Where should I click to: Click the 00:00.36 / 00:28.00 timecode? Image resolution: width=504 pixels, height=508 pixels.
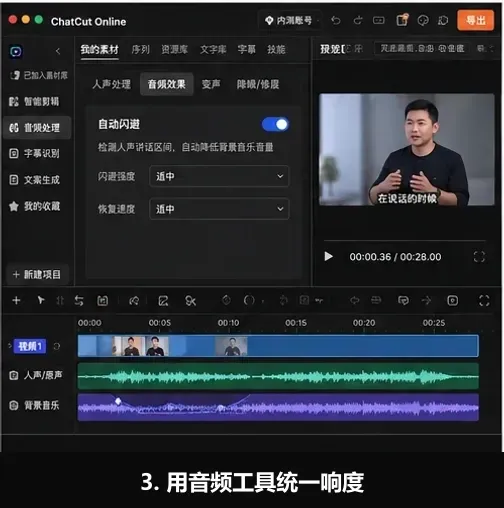pyautogui.click(x=395, y=257)
